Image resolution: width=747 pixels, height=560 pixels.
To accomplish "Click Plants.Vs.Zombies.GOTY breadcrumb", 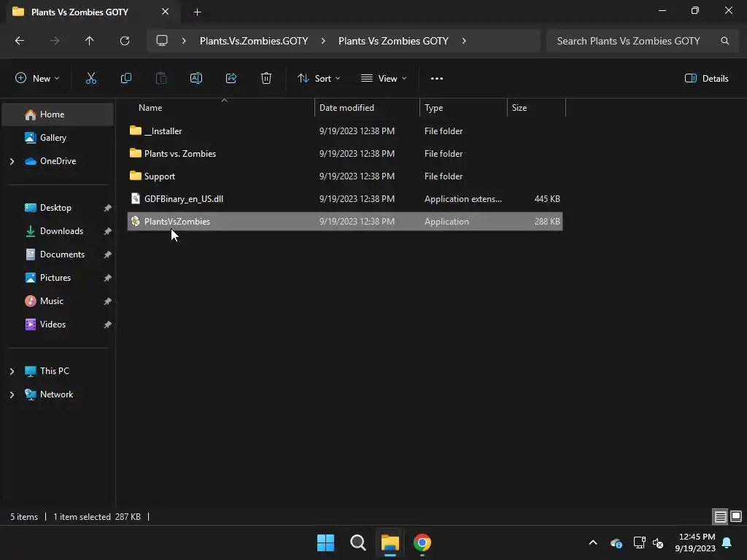I will (254, 41).
